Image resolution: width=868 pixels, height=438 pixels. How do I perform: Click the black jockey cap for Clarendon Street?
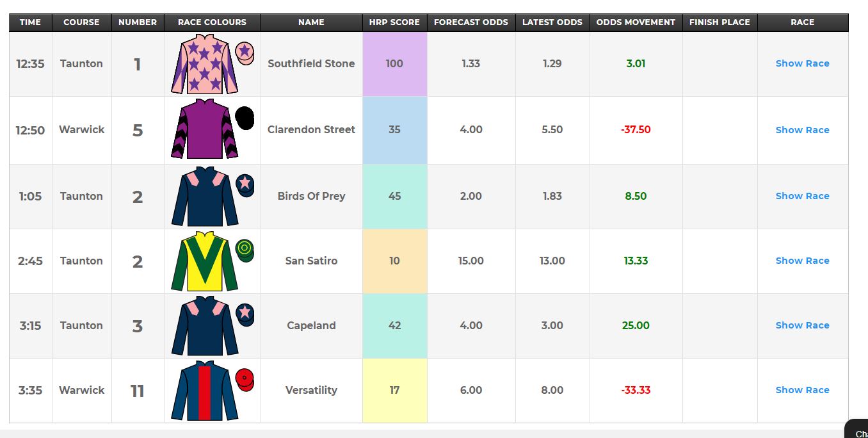pyautogui.click(x=245, y=118)
